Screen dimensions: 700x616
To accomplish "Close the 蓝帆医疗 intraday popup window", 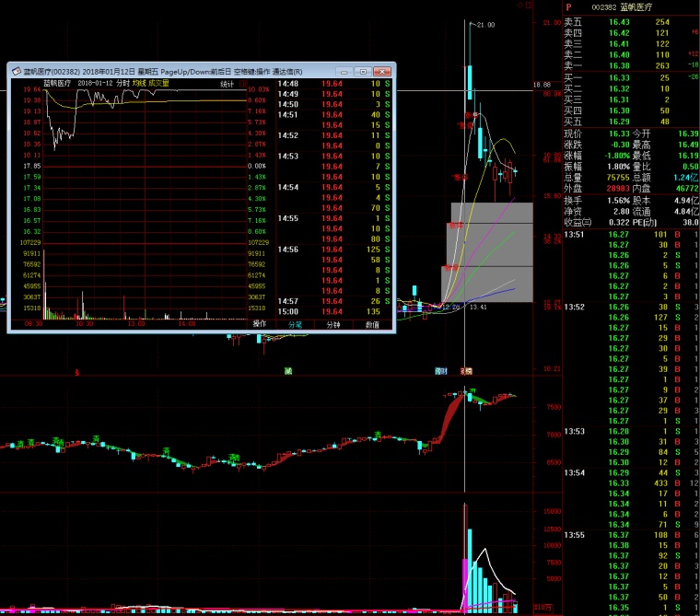I will [382, 71].
